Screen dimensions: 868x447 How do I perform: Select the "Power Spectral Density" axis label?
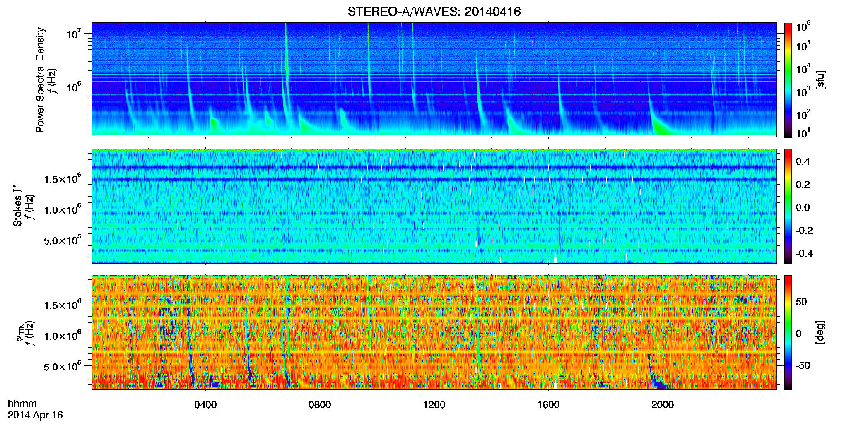pos(40,80)
